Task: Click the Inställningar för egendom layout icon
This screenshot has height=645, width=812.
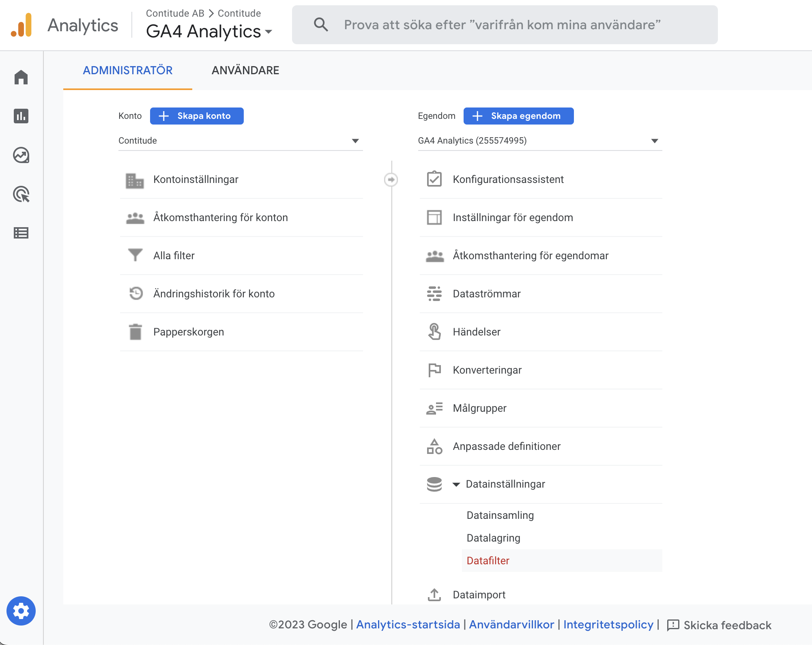Action: tap(434, 217)
